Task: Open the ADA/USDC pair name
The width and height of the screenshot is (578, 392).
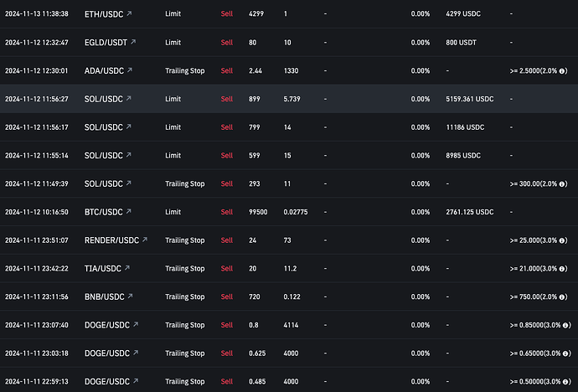Action: [104, 70]
